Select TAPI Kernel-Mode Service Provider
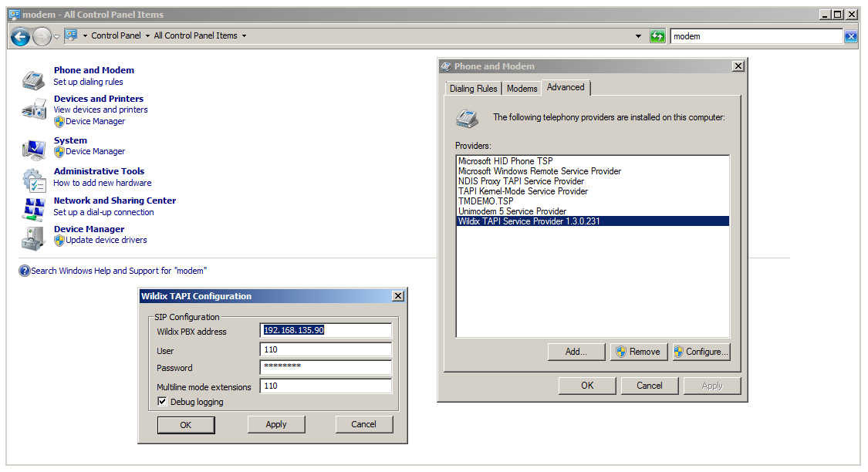 pyautogui.click(x=593, y=191)
